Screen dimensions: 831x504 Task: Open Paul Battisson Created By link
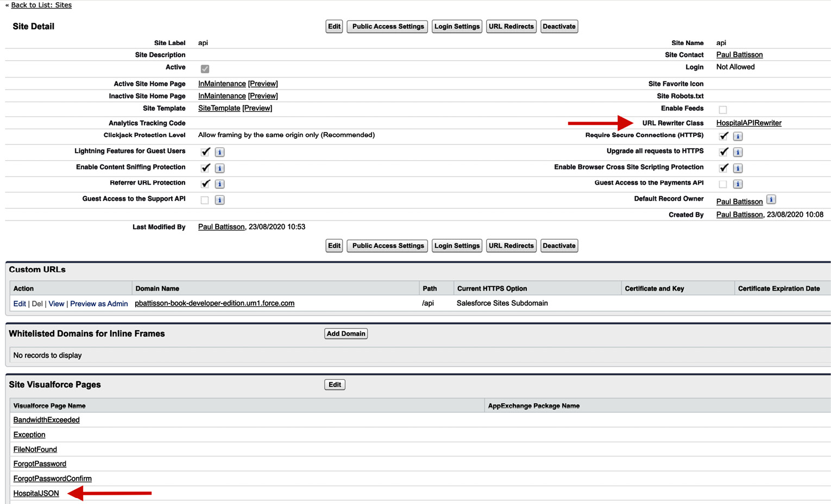(x=739, y=215)
